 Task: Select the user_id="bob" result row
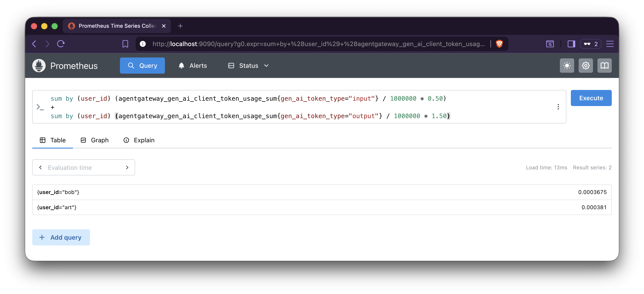click(322, 192)
